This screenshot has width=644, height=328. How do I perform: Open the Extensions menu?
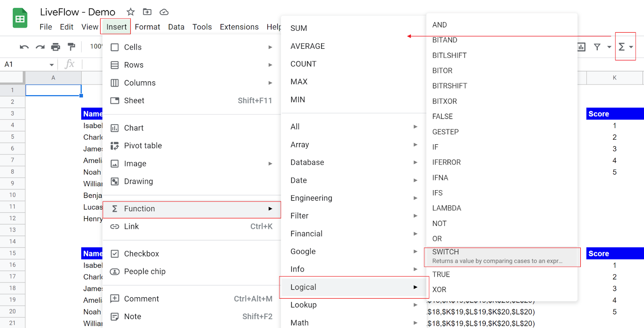pyautogui.click(x=239, y=27)
